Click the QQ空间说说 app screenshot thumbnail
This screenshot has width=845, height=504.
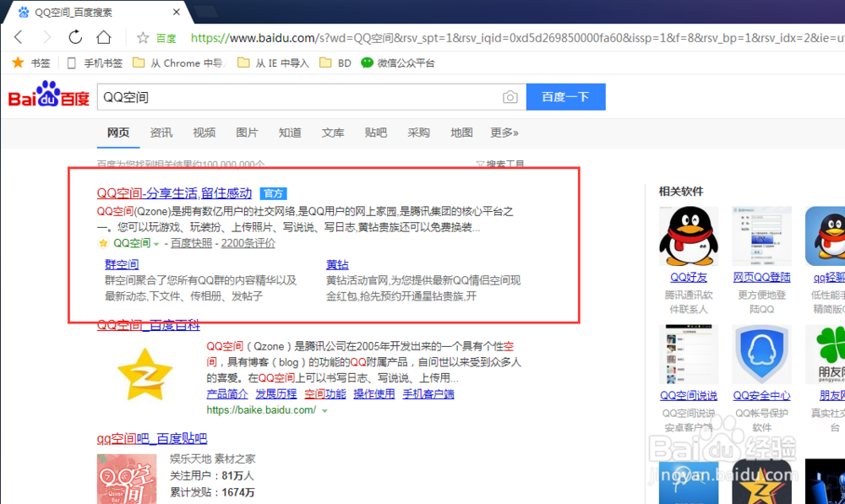point(688,354)
